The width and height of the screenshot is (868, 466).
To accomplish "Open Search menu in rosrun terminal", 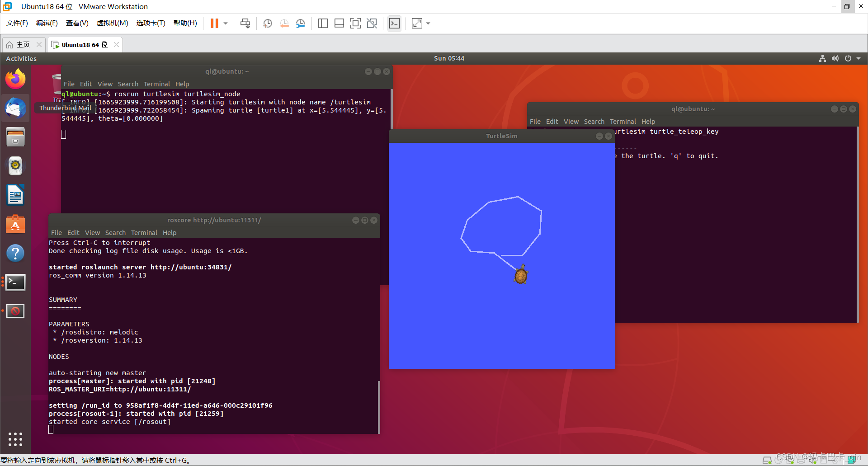I will pyautogui.click(x=128, y=84).
